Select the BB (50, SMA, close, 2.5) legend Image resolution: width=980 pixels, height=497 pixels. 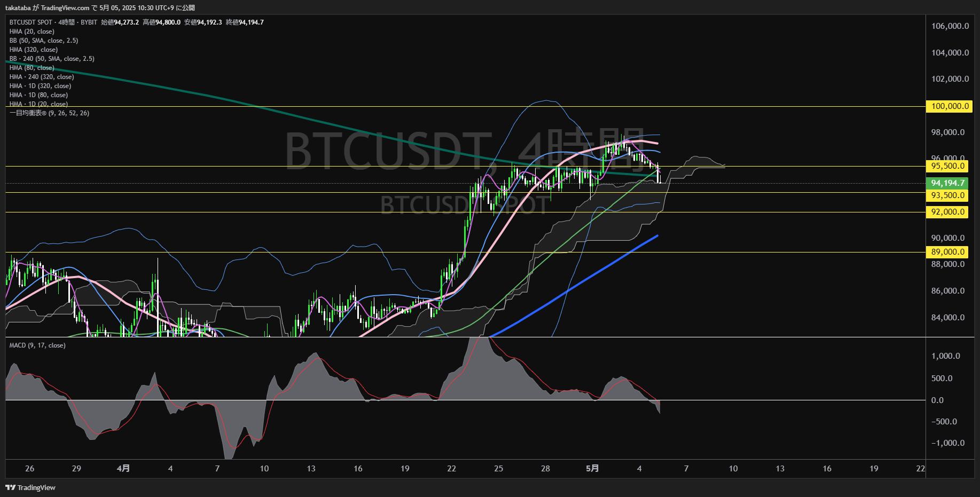(44, 41)
